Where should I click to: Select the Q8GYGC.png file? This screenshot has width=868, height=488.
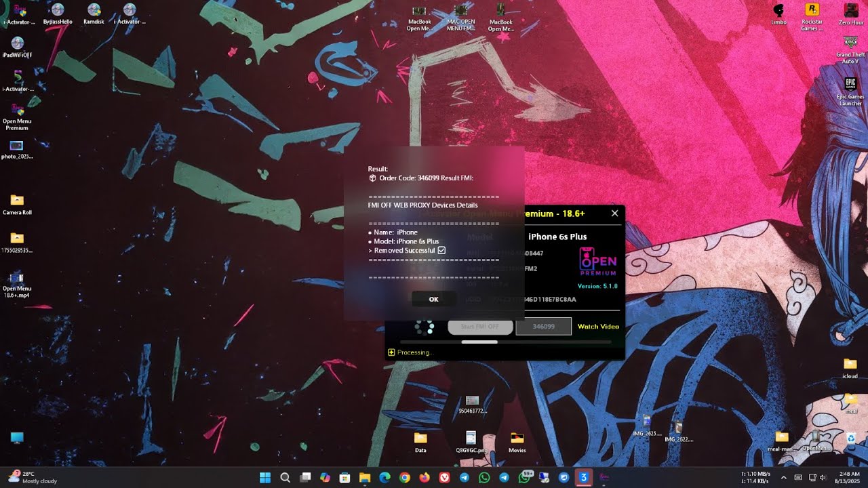tap(471, 442)
